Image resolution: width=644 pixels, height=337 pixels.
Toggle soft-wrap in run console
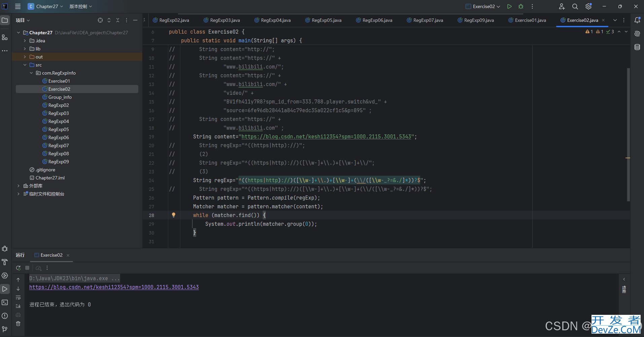click(x=18, y=297)
